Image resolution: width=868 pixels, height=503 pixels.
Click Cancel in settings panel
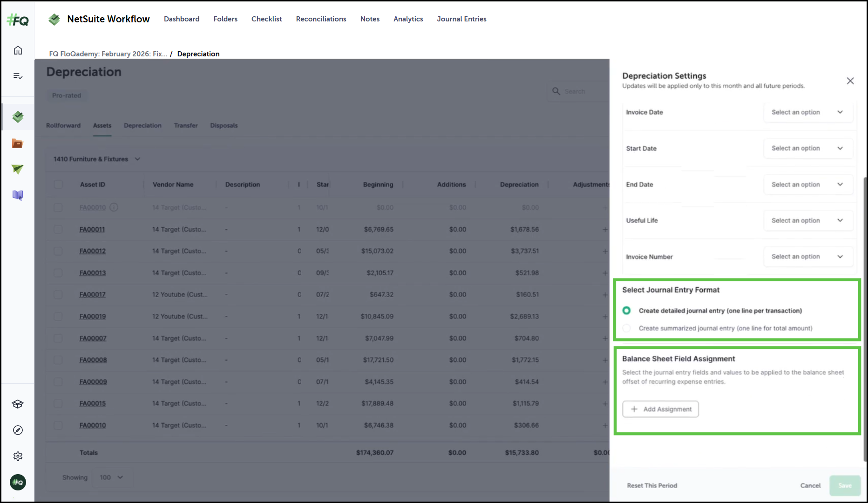[x=811, y=486]
